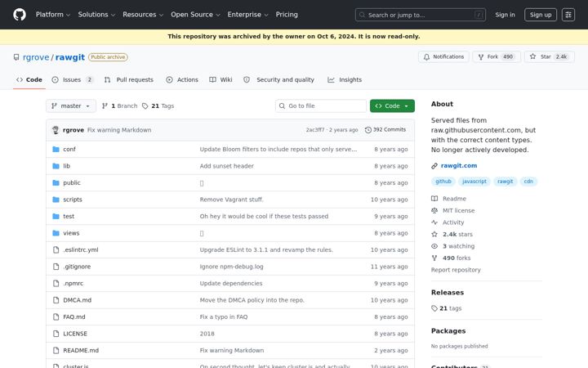Click the 1 Branch link
This screenshot has height=368, width=588.
coord(120,106)
